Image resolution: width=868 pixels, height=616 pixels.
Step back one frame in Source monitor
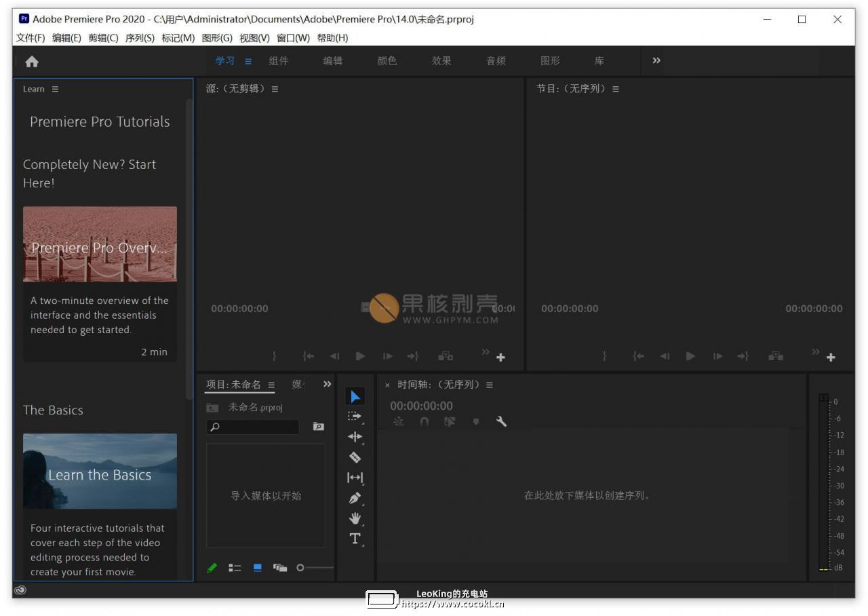[x=334, y=356]
